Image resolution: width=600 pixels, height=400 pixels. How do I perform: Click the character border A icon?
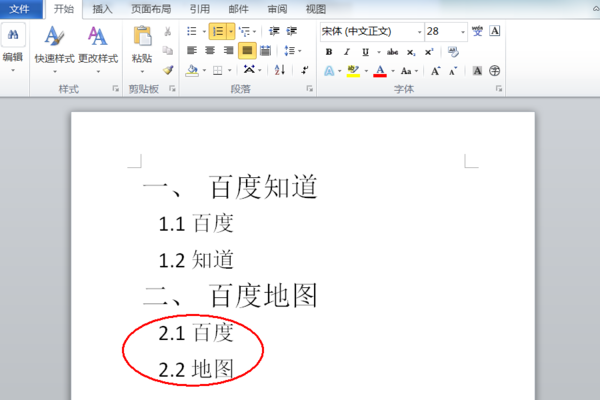495,31
